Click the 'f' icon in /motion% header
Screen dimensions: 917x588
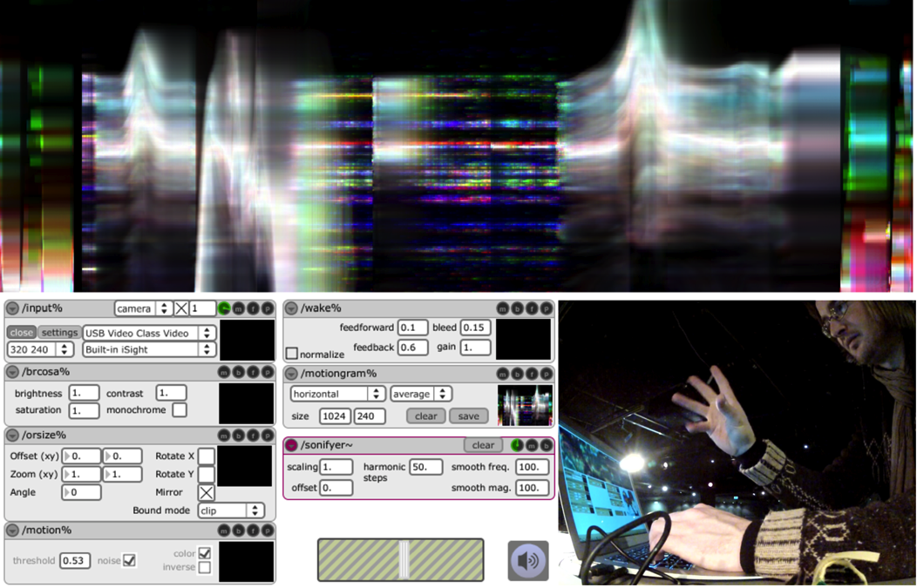[252, 531]
